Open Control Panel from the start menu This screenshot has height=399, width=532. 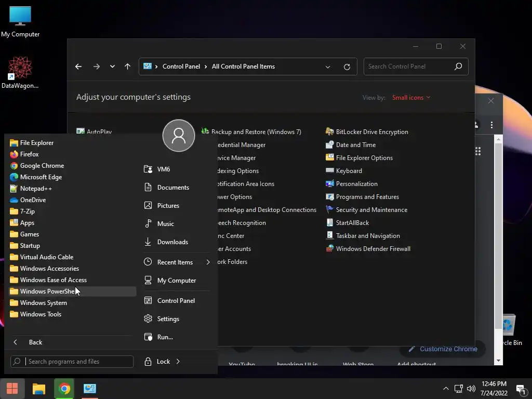(x=176, y=301)
